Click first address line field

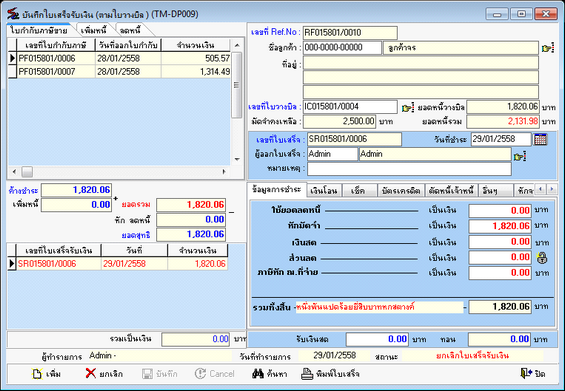pos(421,63)
